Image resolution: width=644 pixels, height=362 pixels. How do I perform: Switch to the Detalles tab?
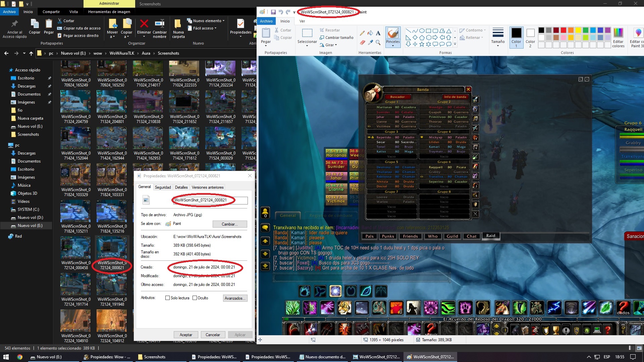pos(181,187)
